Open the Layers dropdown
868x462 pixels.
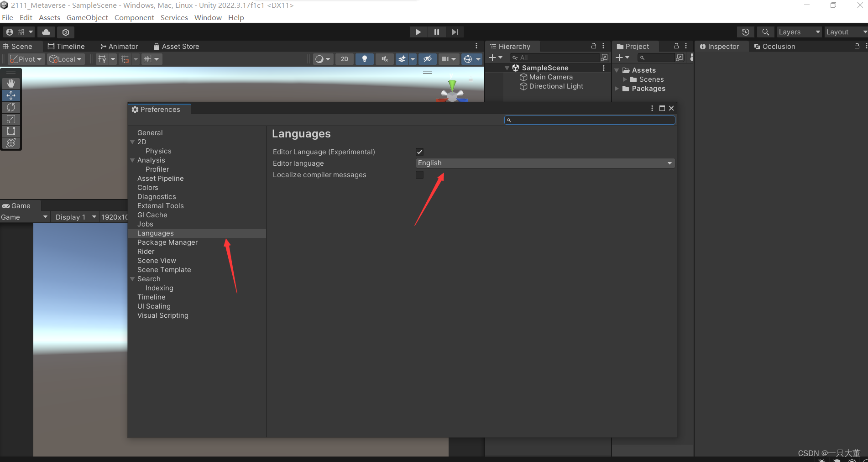tap(799, 32)
